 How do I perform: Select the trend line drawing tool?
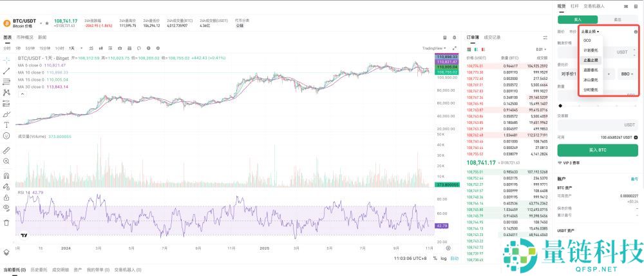(x=6, y=70)
